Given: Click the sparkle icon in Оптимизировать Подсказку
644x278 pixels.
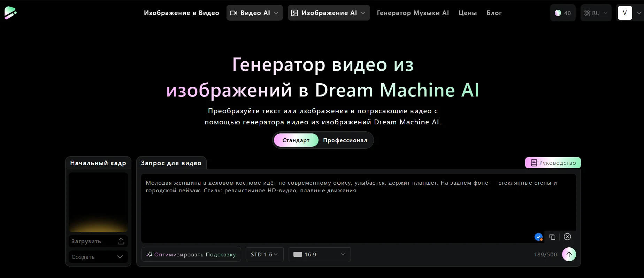Looking at the screenshot, I should tap(149, 254).
